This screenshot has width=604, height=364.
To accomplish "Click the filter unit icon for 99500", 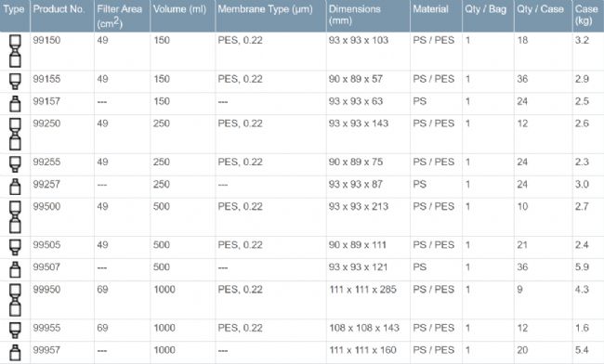I will click(x=15, y=217).
